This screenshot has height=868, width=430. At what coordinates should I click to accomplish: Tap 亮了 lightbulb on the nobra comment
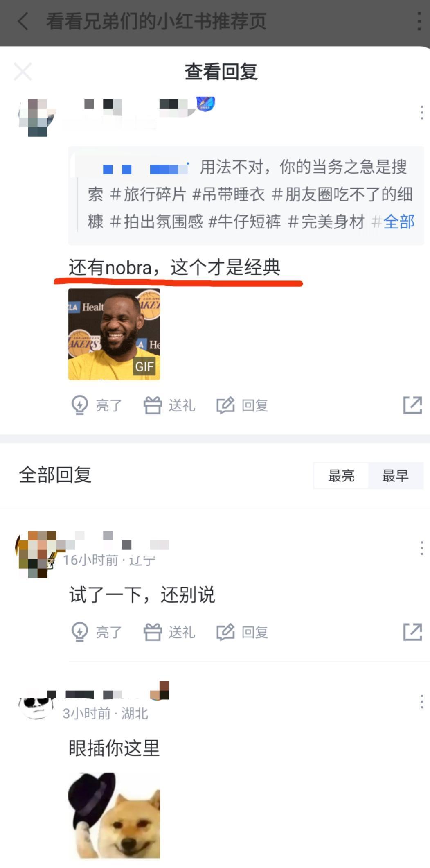pyautogui.click(x=97, y=405)
